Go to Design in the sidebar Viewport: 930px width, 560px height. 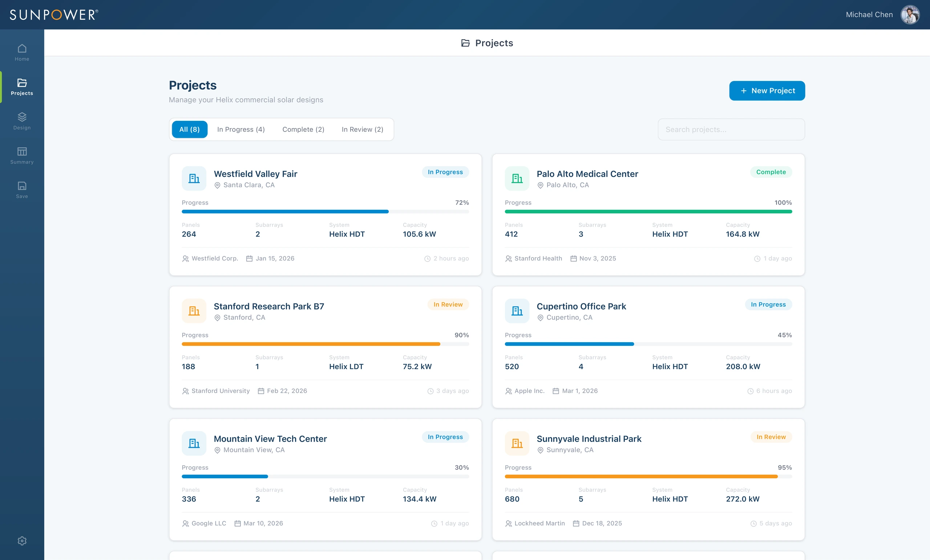click(22, 121)
